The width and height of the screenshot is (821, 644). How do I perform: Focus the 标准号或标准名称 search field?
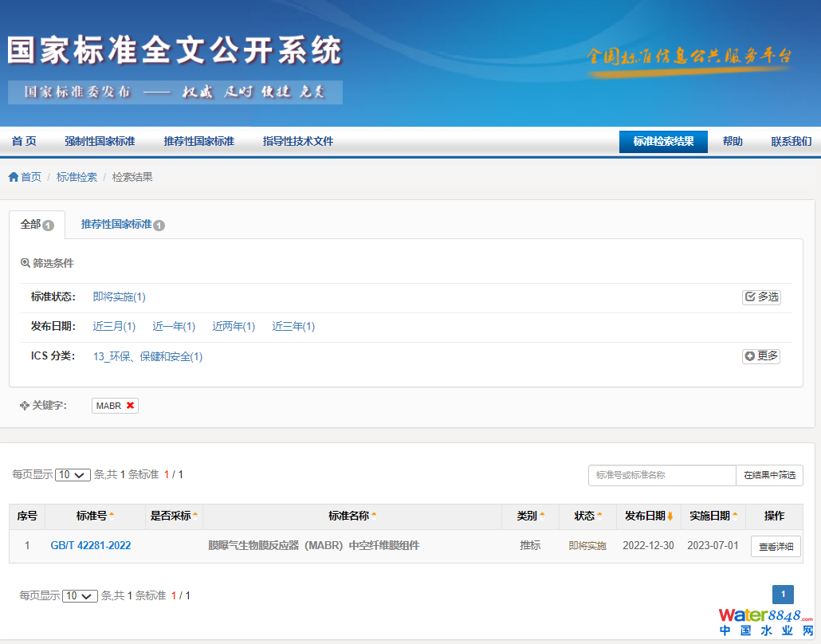[x=662, y=475]
